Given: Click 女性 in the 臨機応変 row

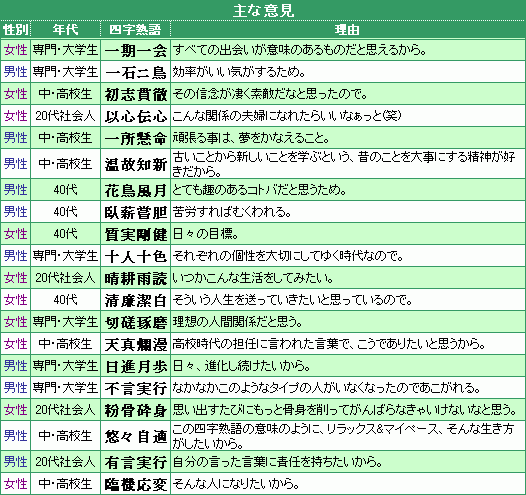Looking at the screenshot, I should coord(15,484).
